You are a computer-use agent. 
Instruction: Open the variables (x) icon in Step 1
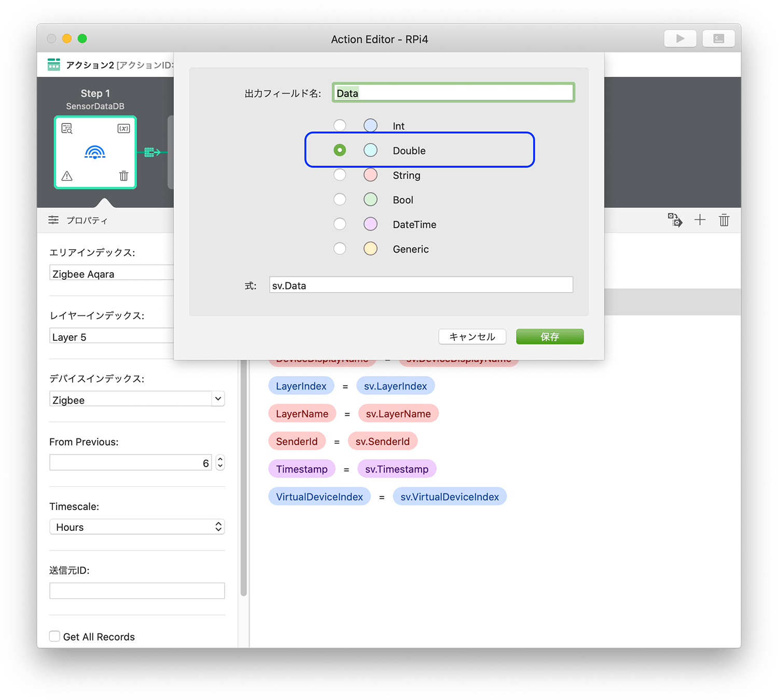point(123,128)
